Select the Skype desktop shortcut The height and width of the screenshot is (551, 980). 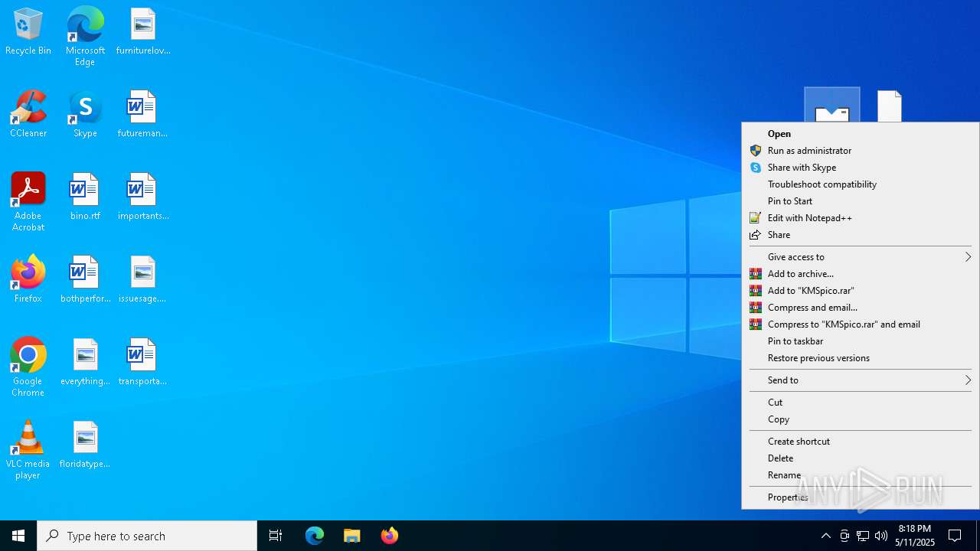[x=85, y=115]
